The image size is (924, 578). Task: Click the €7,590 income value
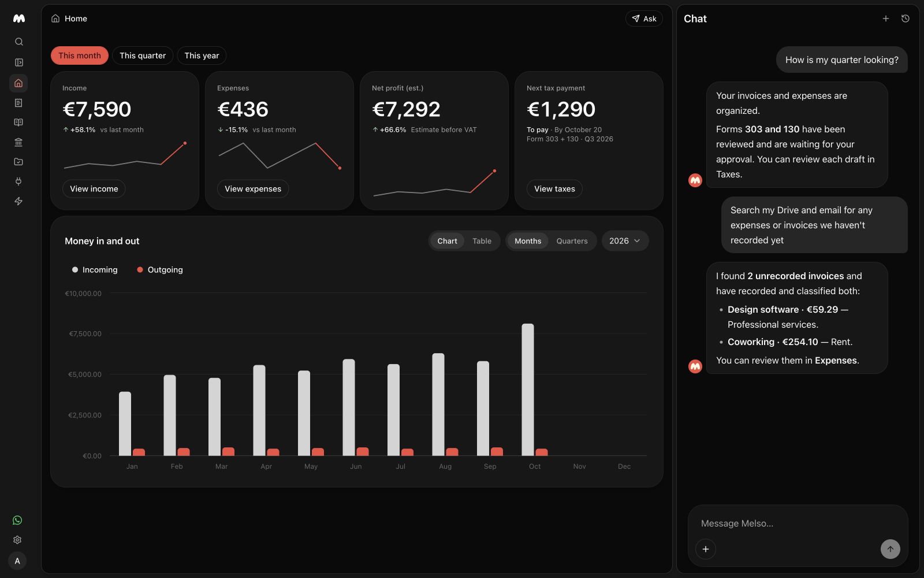[x=97, y=109]
